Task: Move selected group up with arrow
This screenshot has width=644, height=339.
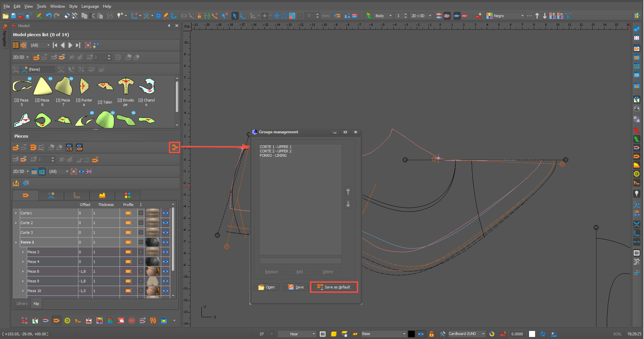Action: tap(348, 192)
